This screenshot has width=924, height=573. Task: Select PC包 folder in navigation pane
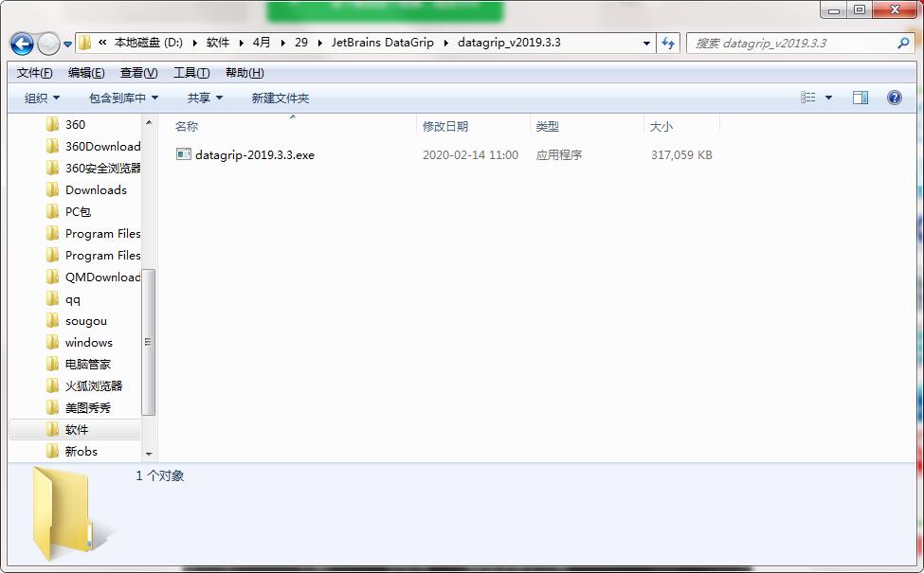coord(77,211)
